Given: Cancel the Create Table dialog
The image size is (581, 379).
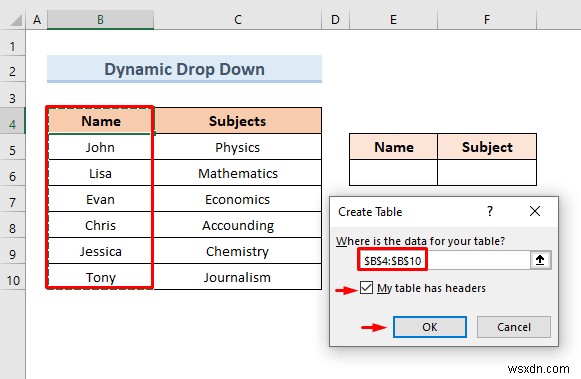Looking at the screenshot, I should (x=514, y=327).
